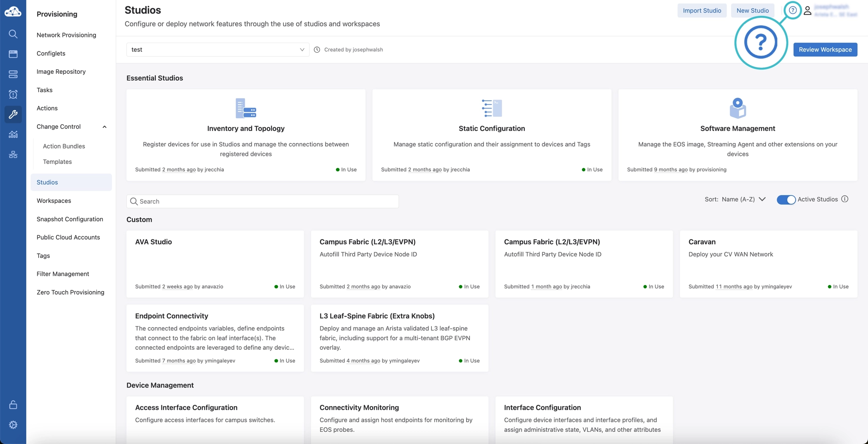Navigate to Studios in the sidebar
The height and width of the screenshot is (444, 868).
[46, 182]
